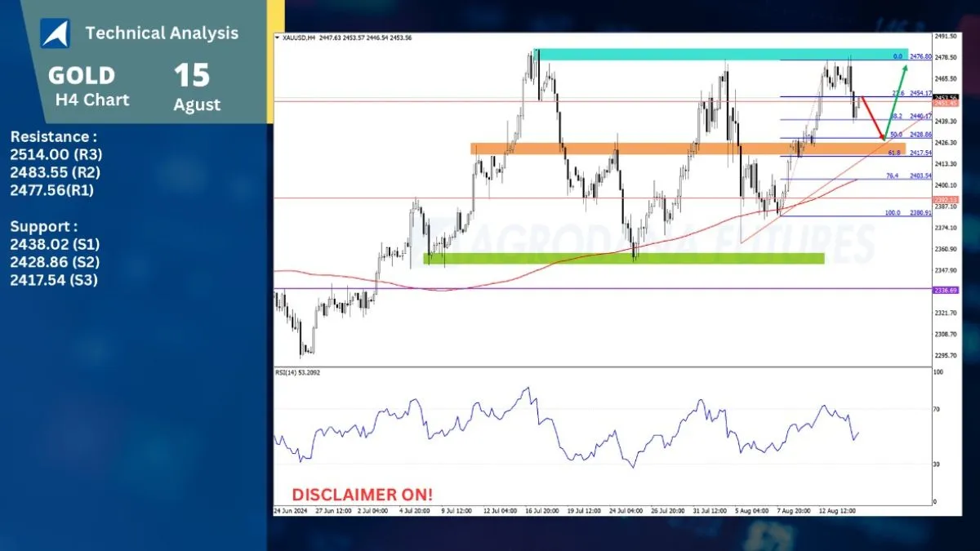This screenshot has height=551, width=980.
Task: Click the Fibonacci 50.0 level 2428.86
Action: tap(910, 134)
